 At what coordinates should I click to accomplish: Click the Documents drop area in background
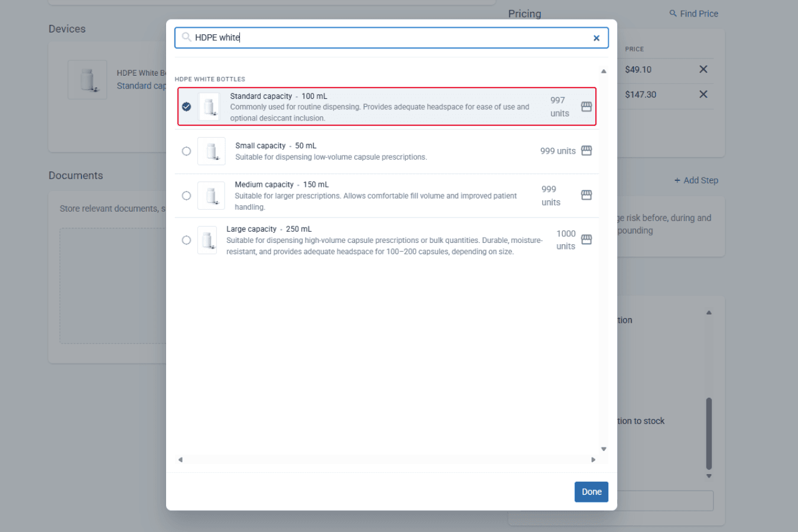coord(113,286)
